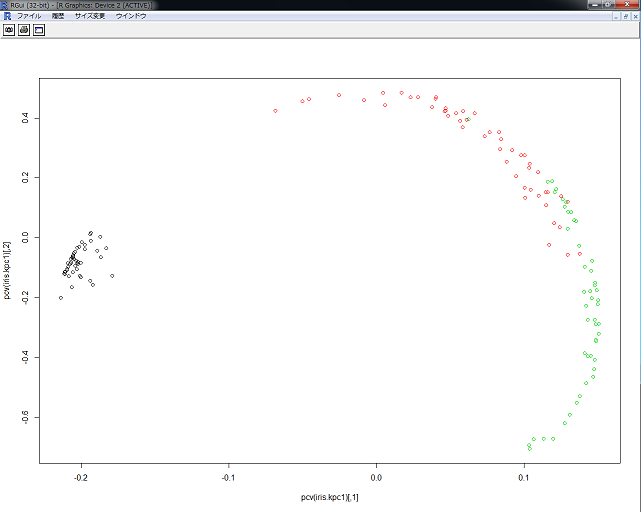
Task: Click the print plot toolbar icon
Action: click(x=24, y=30)
